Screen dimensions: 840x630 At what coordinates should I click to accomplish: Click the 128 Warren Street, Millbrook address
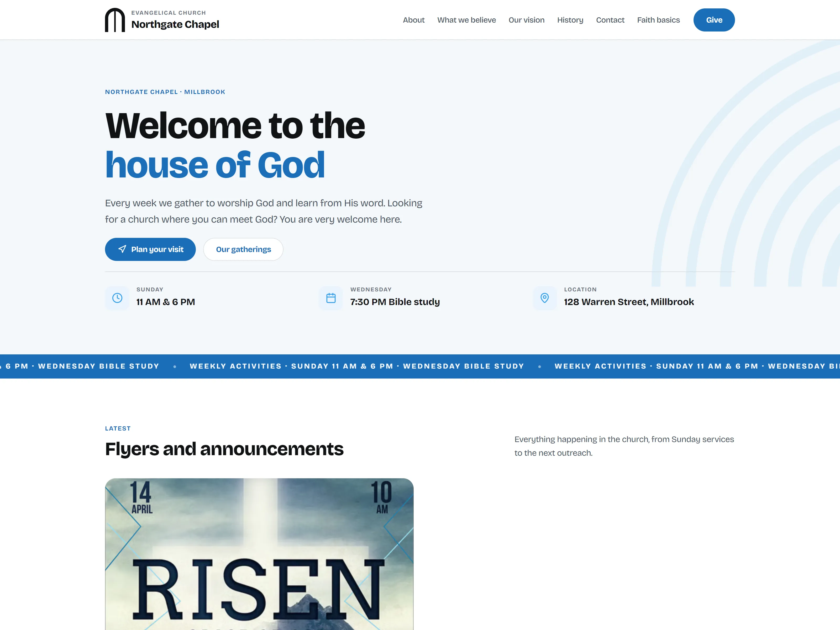(x=629, y=302)
